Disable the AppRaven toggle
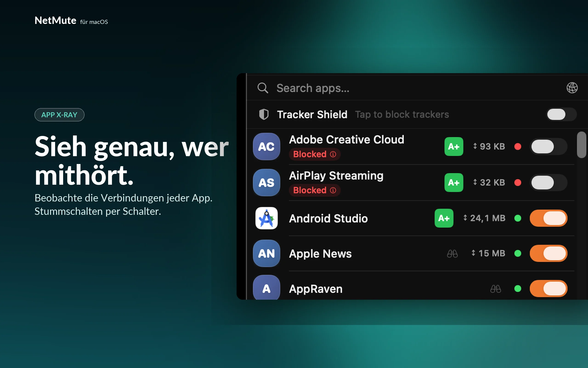Image resolution: width=588 pixels, height=368 pixels. (x=549, y=289)
